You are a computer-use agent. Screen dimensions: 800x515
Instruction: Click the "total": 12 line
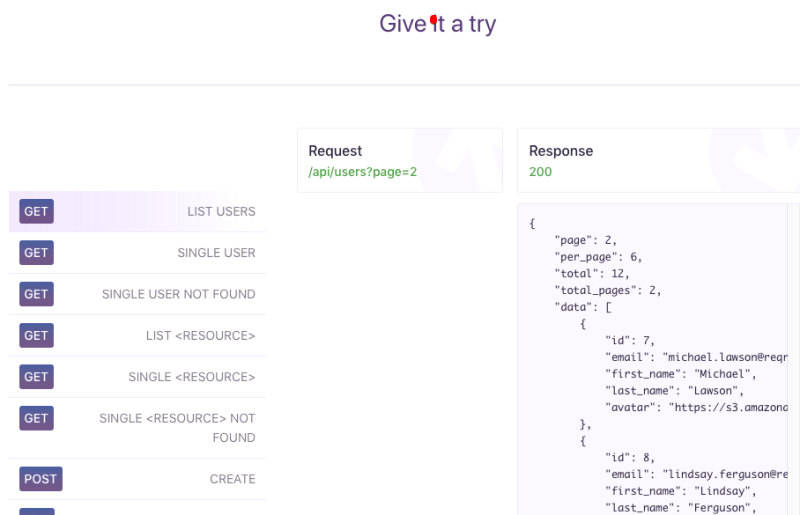[x=592, y=274]
